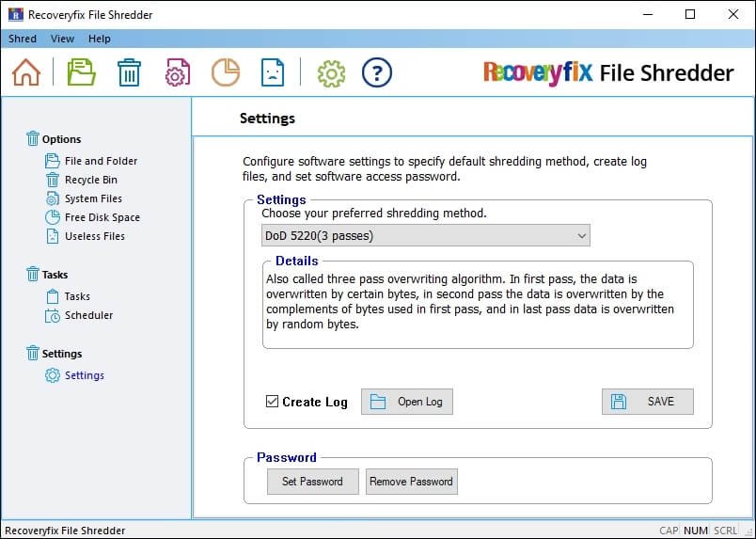Image resolution: width=756 pixels, height=539 pixels.
Task: Select the System Files toolbar icon
Action: click(x=178, y=72)
